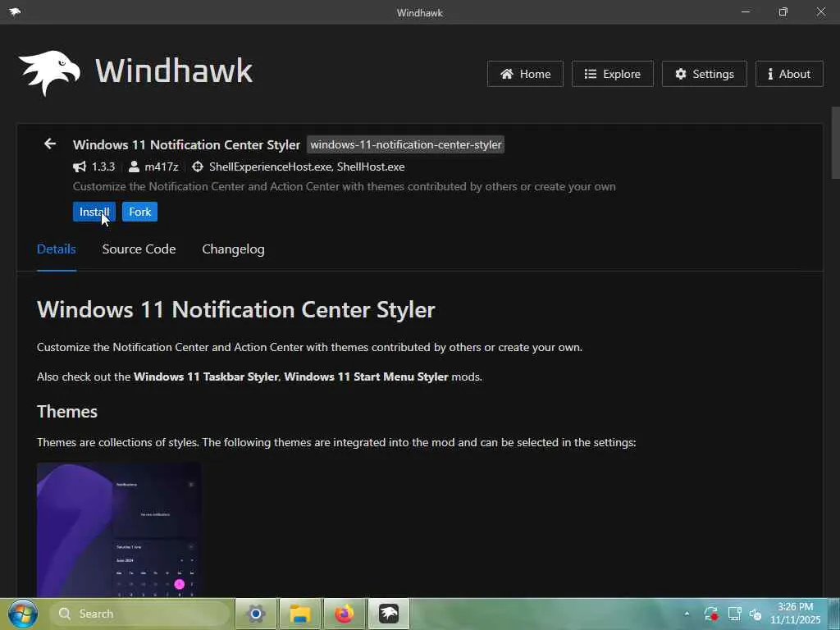840x630 pixels.
Task: Go back using the left arrow icon
Action: pos(50,144)
